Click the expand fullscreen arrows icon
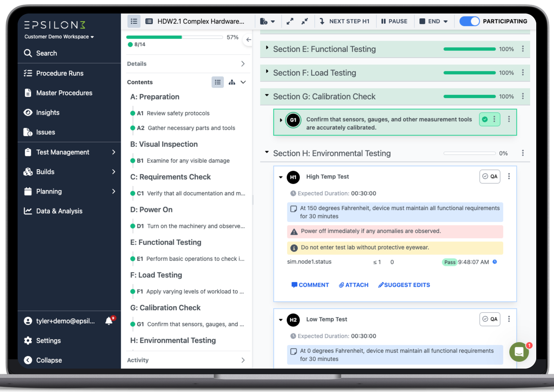Screen dimensions: 554x392 [290, 21]
